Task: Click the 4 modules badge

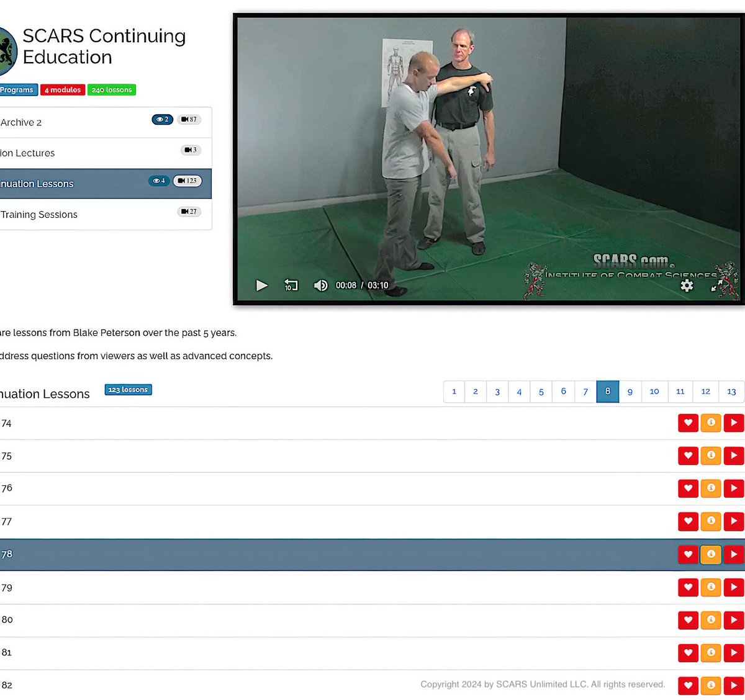Action: pyautogui.click(x=63, y=90)
